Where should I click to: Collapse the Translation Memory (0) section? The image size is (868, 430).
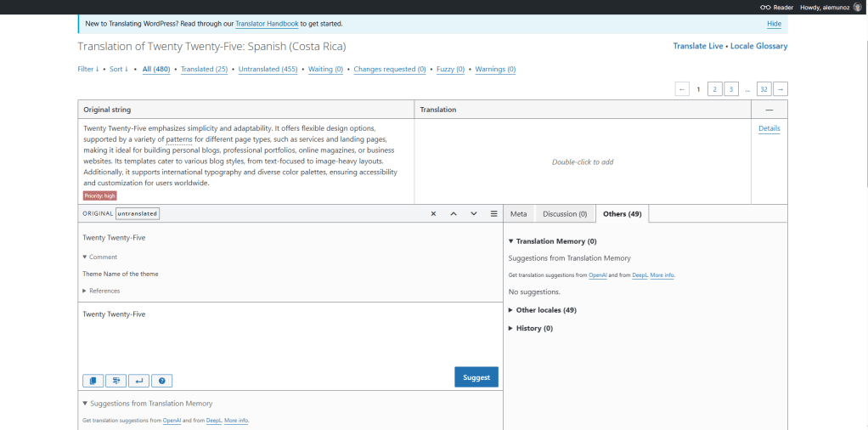pyautogui.click(x=552, y=241)
